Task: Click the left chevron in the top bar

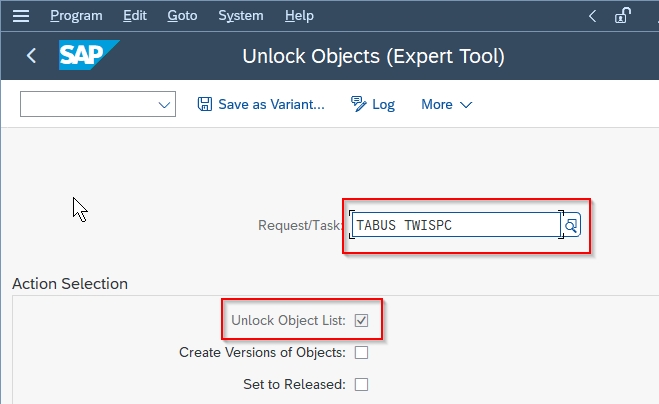Action: tap(593, 16)
